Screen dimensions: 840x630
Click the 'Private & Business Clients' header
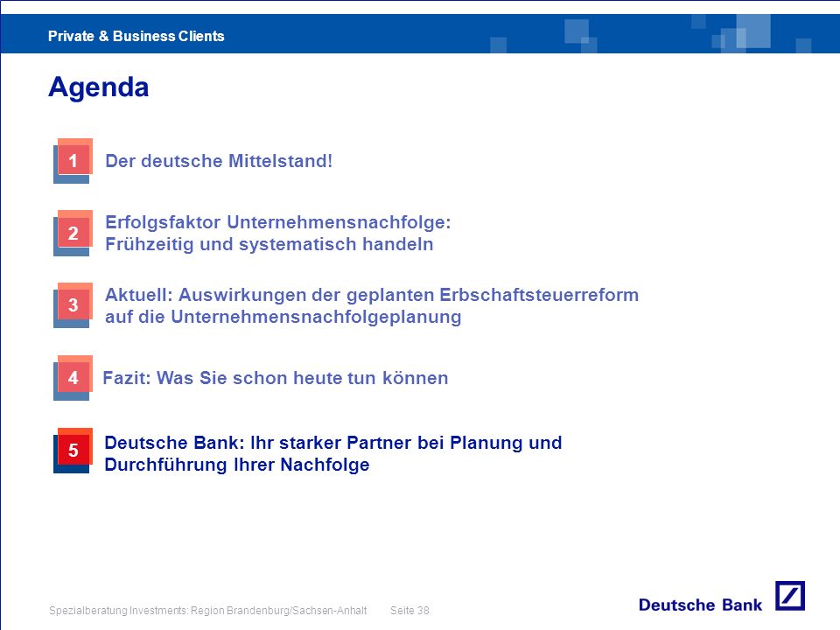[x=136, y=36]
